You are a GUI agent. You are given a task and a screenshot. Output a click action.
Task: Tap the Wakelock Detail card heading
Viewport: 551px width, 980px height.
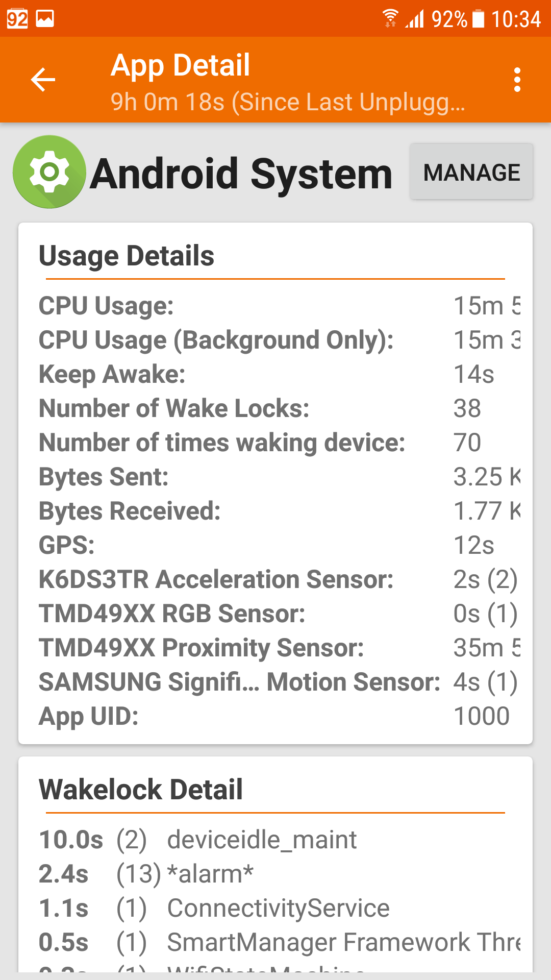tap(141, 790)
